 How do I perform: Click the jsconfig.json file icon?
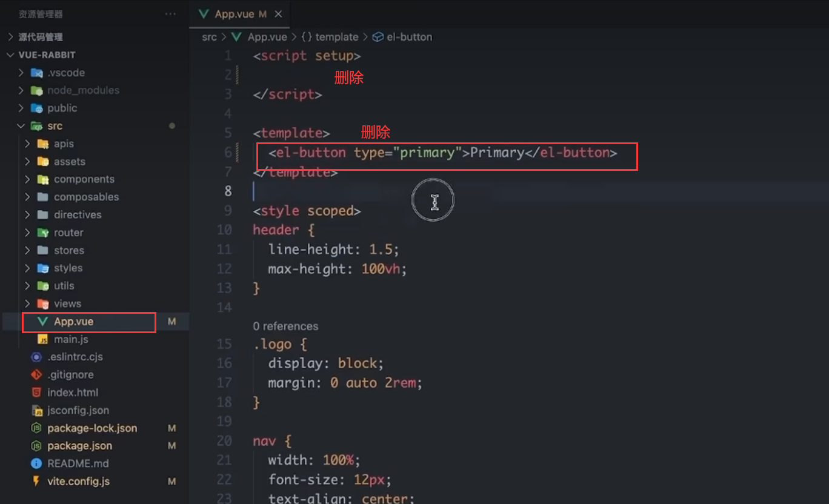pos(36,410)
